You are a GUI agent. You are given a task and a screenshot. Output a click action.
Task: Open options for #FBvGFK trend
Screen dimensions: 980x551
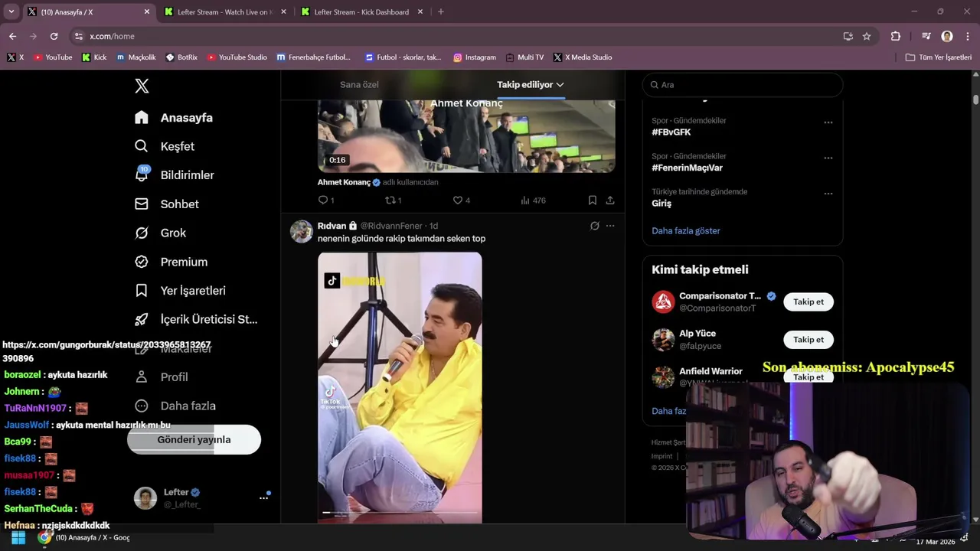pyautogui.click(x=828, y=122)
